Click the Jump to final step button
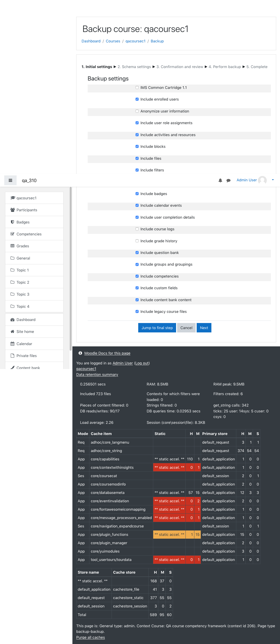The width and height of the screenshot is (280, 644). pyautogui.click(x=157, y=328)
